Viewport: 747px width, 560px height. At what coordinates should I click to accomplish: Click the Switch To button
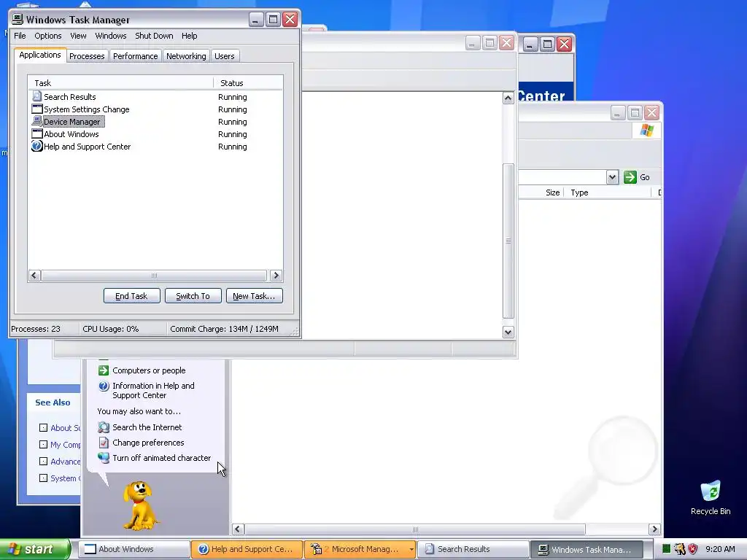(x=193, y=296)
